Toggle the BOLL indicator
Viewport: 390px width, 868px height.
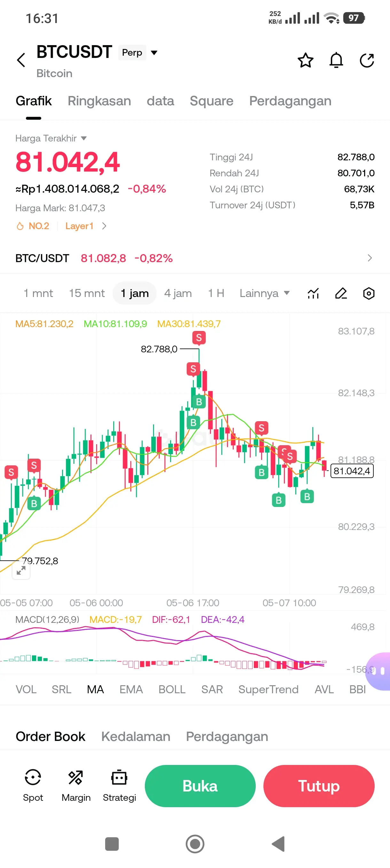[172, 689]
